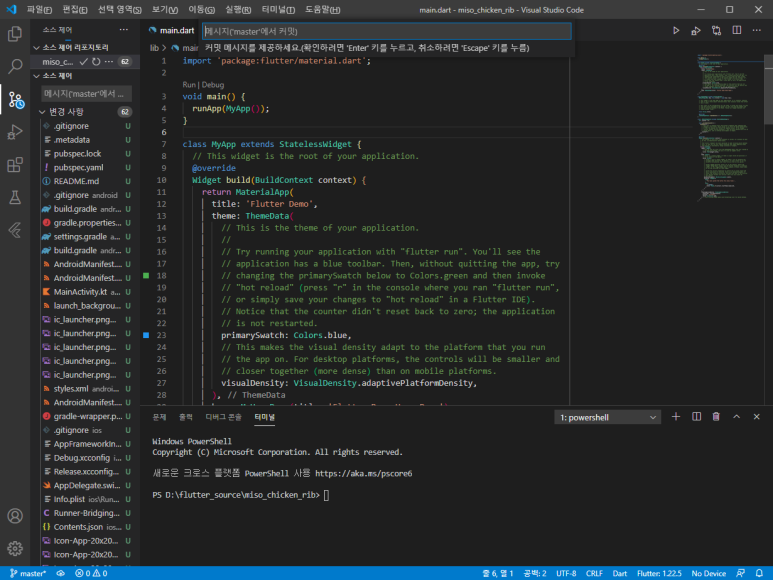773x580 pixels.
Task: Focus the sidebar commit message box
Action: point(87,94)
